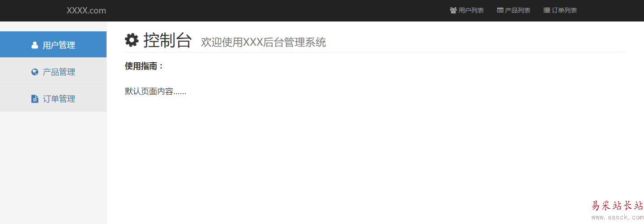This screenshot has height=224, width=644.
Task: Open the 产品列表 link in the navbar
Action: (x=514, y=10)
